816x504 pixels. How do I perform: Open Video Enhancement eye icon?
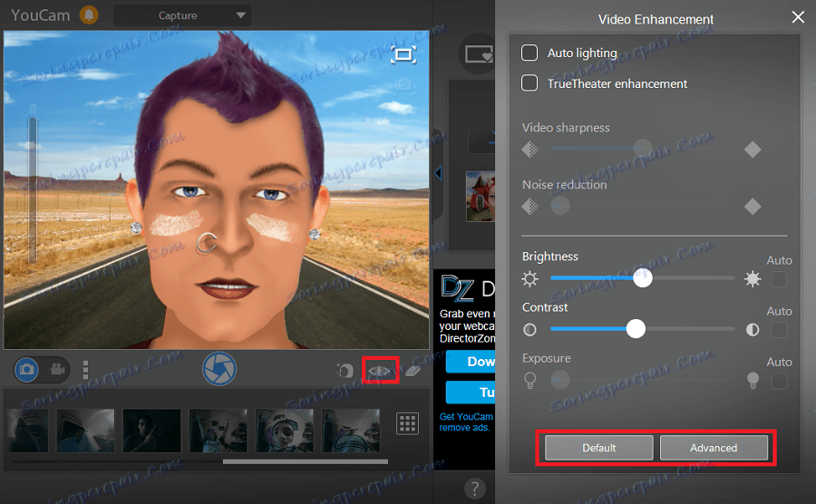point(380,371)
